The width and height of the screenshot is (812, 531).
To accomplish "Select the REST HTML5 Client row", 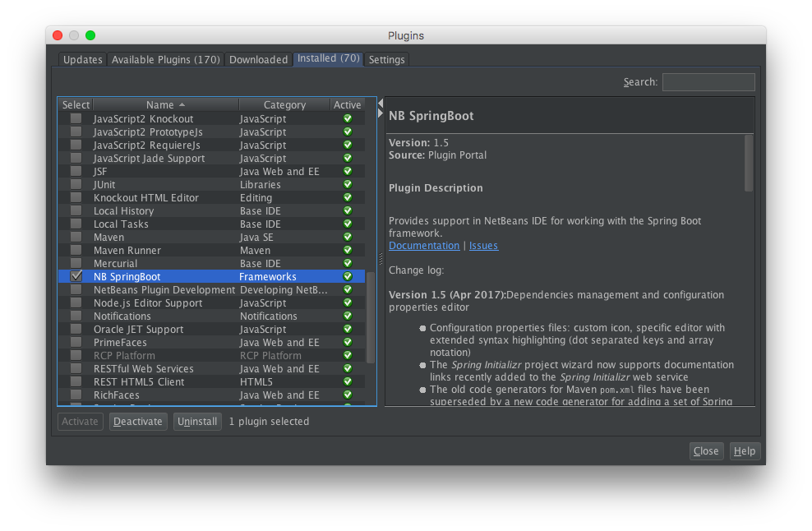I will click(x=211, y=381).
